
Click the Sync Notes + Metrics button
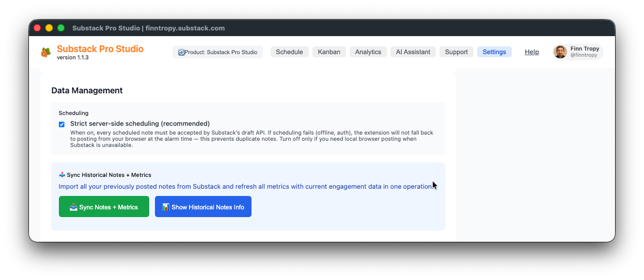click(104, 207)
